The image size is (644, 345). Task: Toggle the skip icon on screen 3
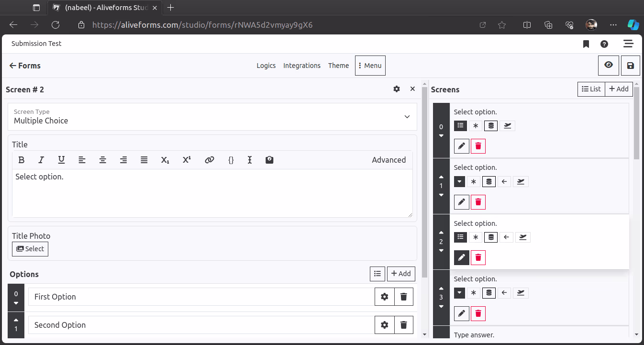521,292
